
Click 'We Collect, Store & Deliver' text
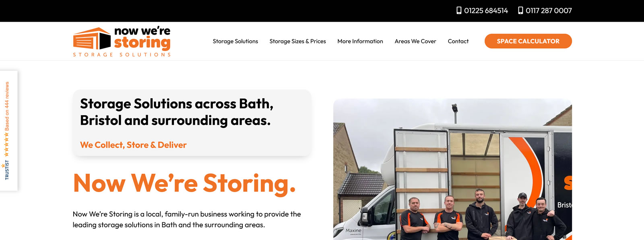pos(133,145)
